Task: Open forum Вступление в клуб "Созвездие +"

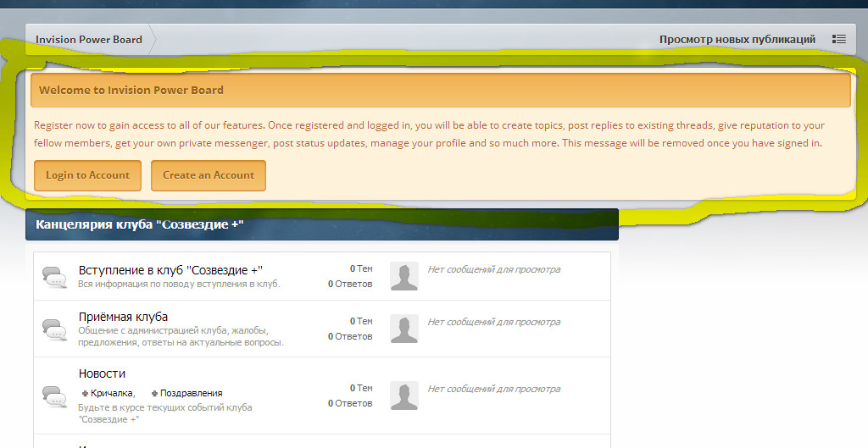Action: coord(170,270)
